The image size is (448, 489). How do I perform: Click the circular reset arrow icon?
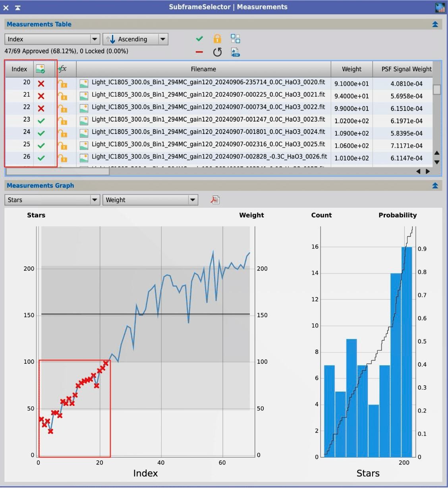pos(217,52)
